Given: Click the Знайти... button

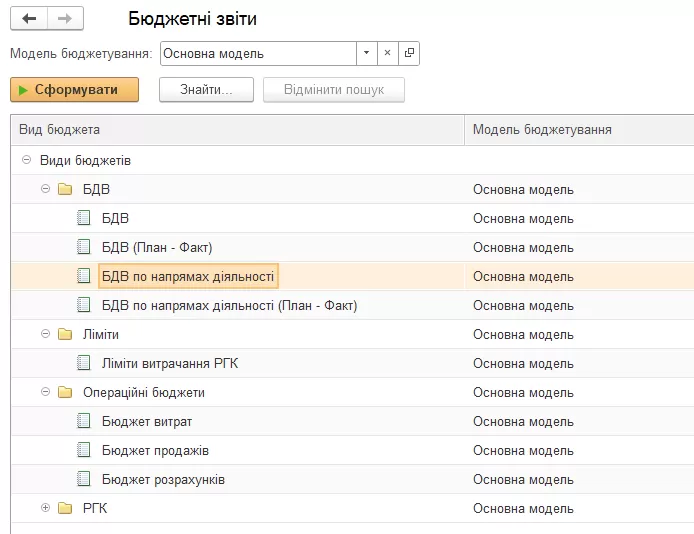Looking at the screenshot, I should pos(206,90).
